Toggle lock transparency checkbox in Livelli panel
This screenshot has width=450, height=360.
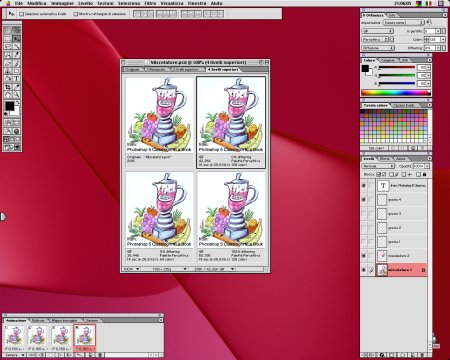click(x=379, y=174)
